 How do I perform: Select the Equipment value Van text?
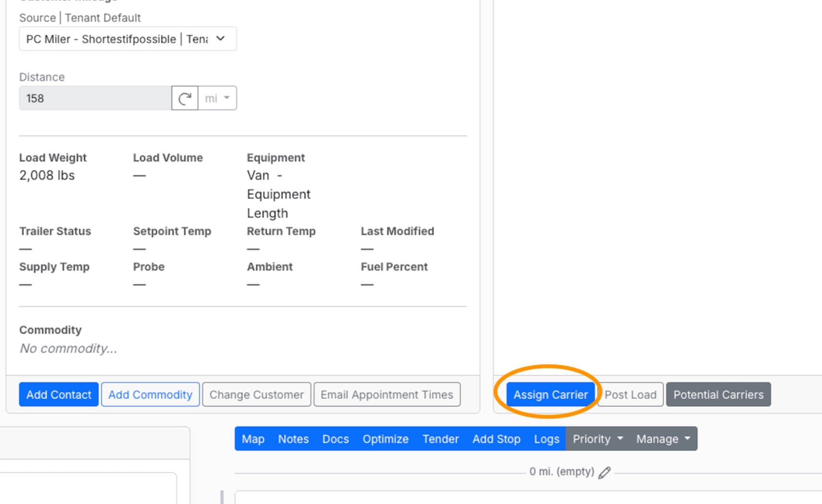[x=258, y=175]
